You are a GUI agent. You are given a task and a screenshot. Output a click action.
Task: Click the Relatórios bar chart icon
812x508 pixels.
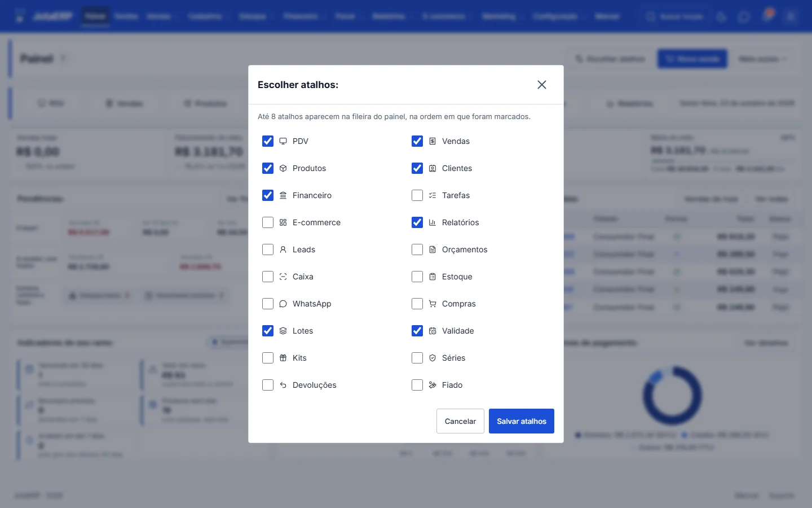pos(433,222)
